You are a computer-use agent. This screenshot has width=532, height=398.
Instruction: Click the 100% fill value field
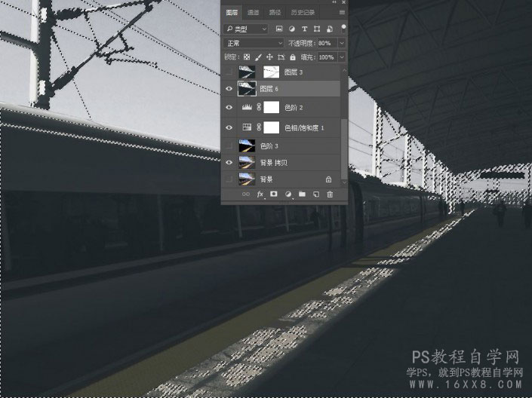click(328, 57)
